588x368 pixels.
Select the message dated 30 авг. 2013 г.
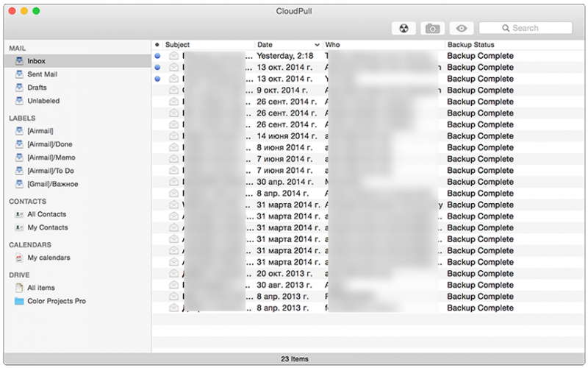click(x=368, y=285)
